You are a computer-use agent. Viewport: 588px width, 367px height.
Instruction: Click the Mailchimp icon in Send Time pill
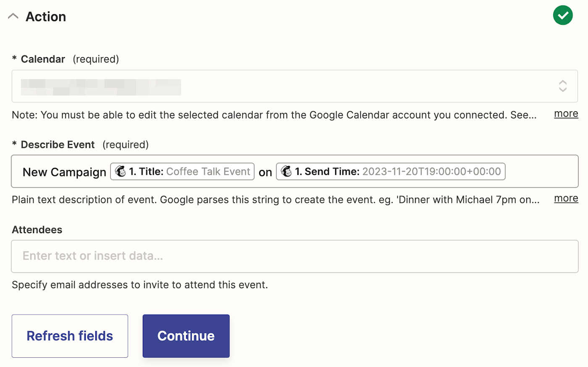coord(286,171)
